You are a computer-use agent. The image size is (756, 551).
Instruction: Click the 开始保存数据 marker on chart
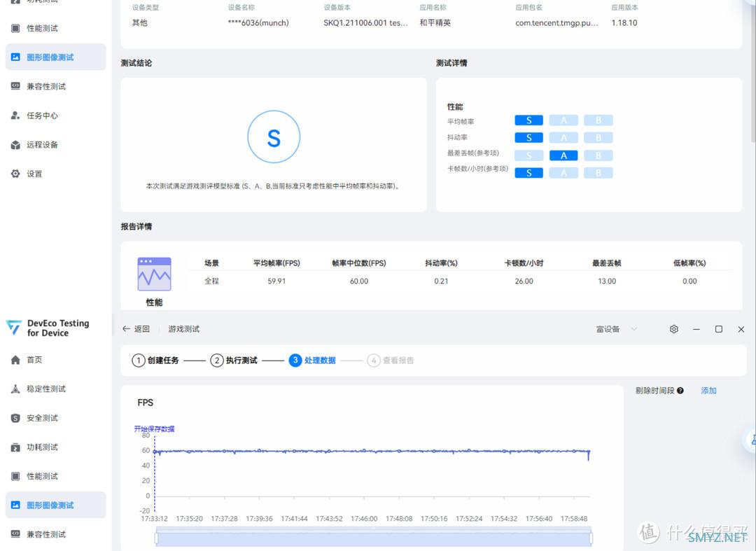pos(154,428)
